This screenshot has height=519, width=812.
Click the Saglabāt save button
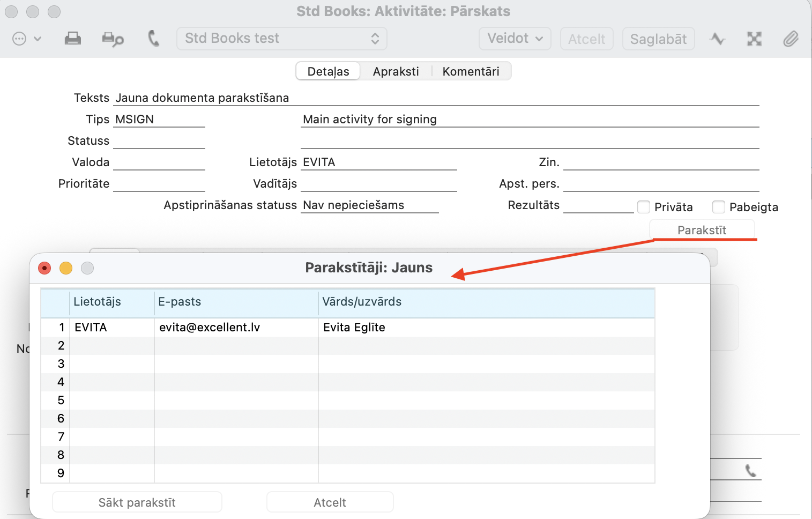point(658,39)
